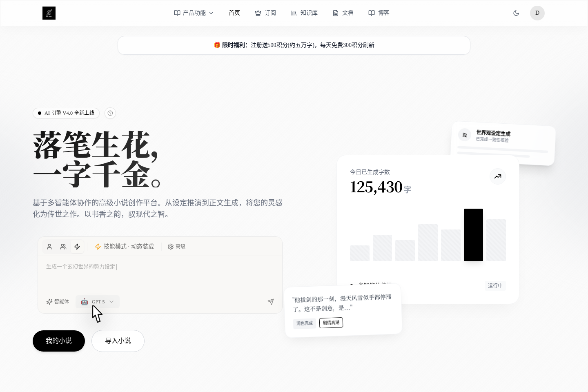Viewport: 588px width, 392px height.
Task: Select the single-agent mode icon
Action: 49,247
